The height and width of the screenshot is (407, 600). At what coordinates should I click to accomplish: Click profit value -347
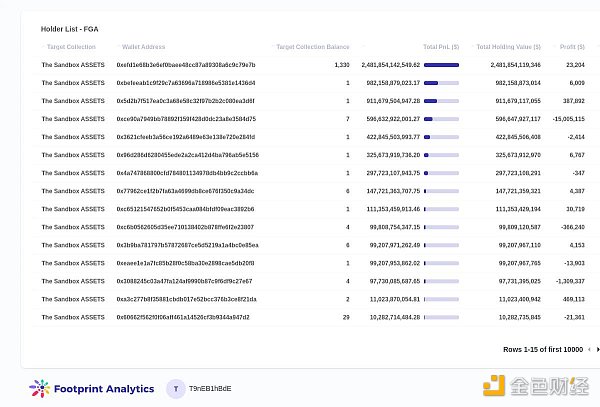click(x=579, y=173)
